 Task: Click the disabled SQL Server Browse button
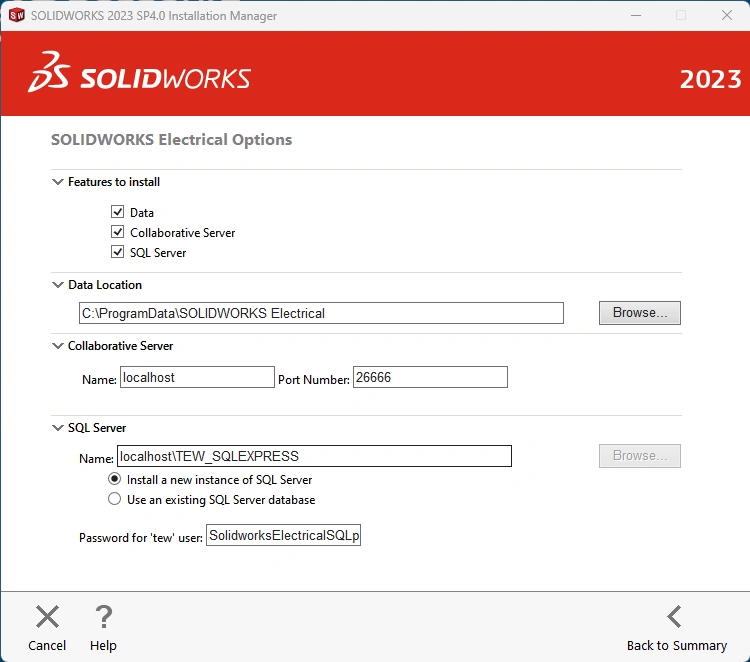pyautogui.click(x=640, y=456)
